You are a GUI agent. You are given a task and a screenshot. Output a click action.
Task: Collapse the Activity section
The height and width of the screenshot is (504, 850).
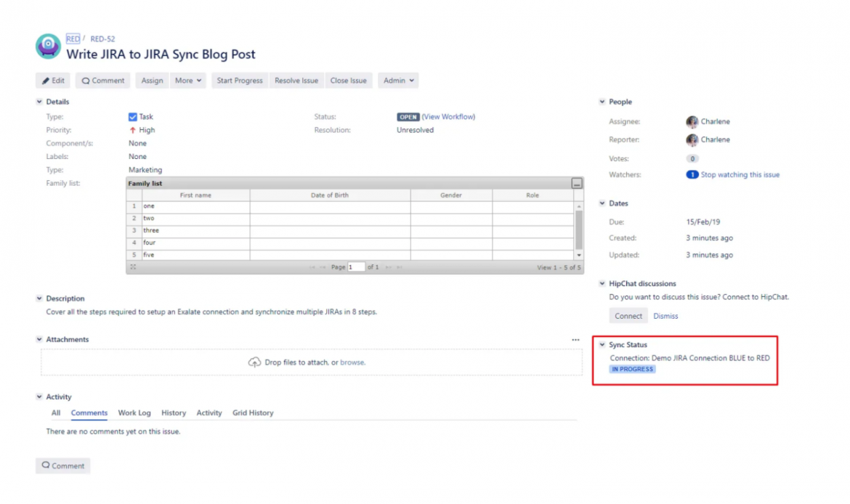pyautogui.click(x=39, y=397)
